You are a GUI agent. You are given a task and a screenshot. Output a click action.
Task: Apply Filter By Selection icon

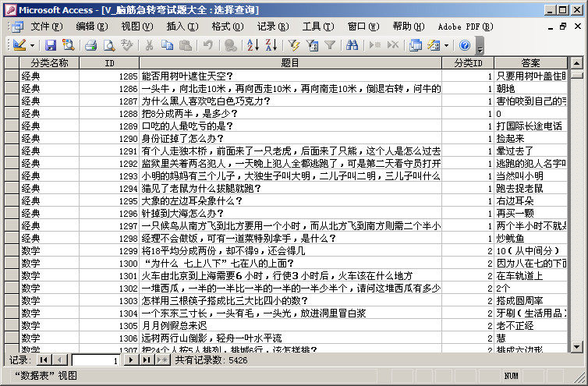[x=293, y=45]
